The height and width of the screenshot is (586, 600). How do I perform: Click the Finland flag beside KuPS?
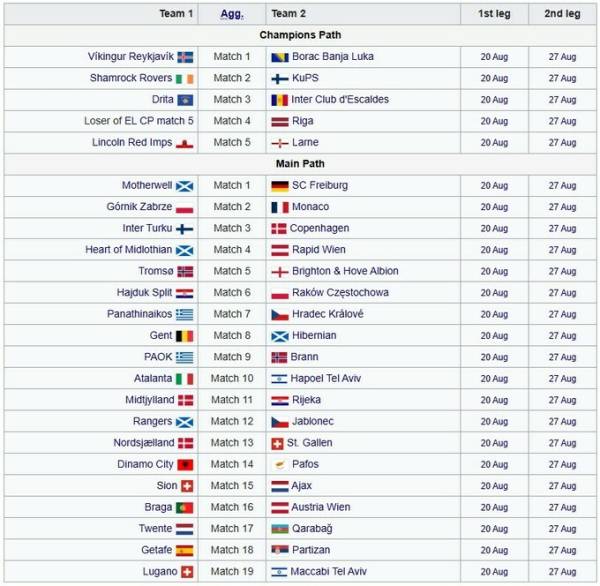coord(280,79)
